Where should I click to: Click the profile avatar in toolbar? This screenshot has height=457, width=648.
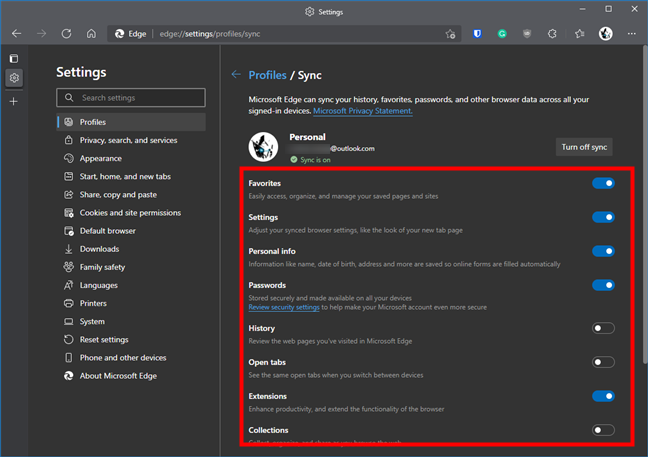606,33
